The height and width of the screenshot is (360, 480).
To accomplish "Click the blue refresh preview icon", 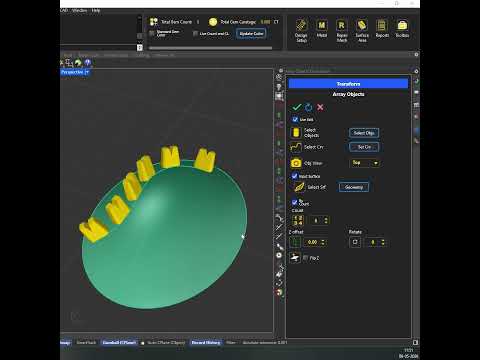I will (x=309, y=107).
